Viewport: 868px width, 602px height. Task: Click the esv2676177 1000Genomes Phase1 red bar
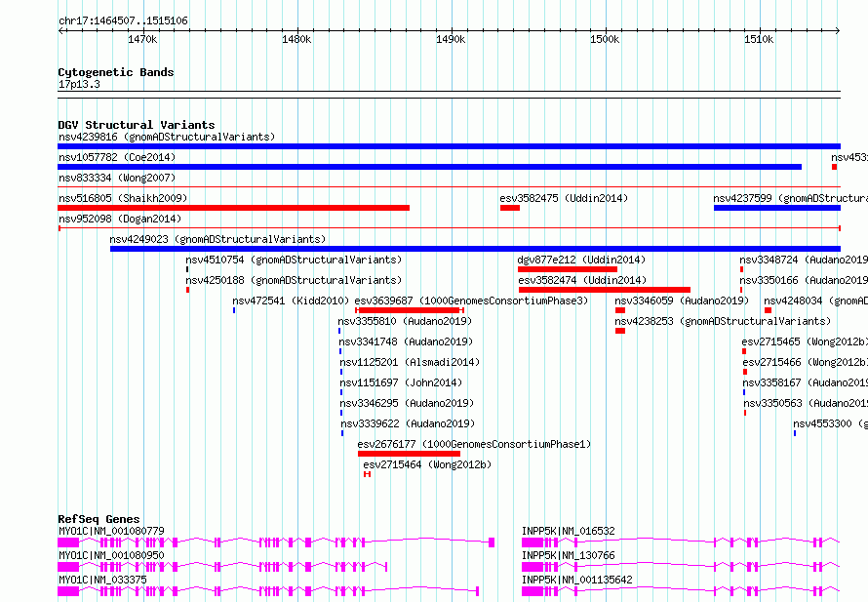409,454
